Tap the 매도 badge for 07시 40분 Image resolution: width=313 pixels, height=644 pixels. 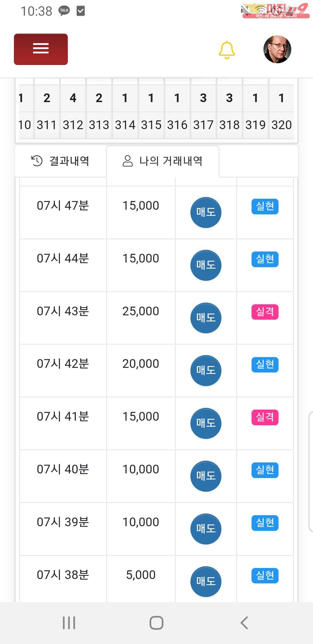(206, 476)
